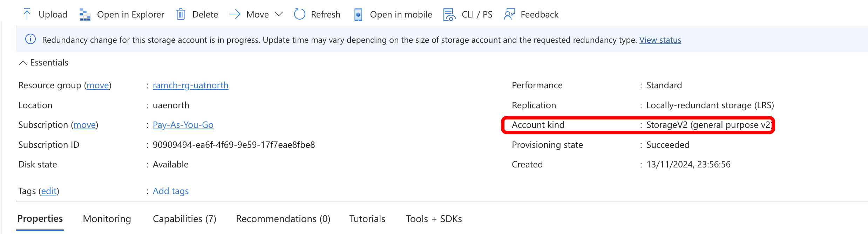Screen dimensions: 868x234
Task: Click the Tags edit link
Action: (49, 191)
